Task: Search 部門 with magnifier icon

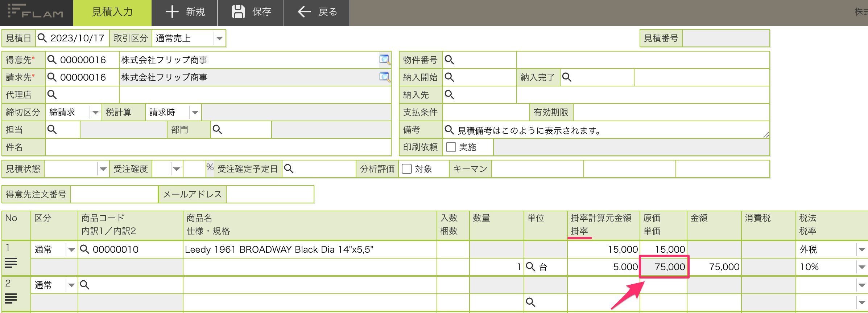Action: tap(217, 130)
